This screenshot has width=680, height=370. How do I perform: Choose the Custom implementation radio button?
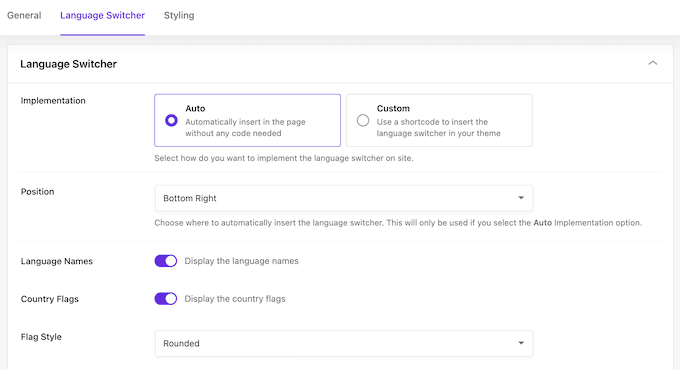[x=363, y=120]
